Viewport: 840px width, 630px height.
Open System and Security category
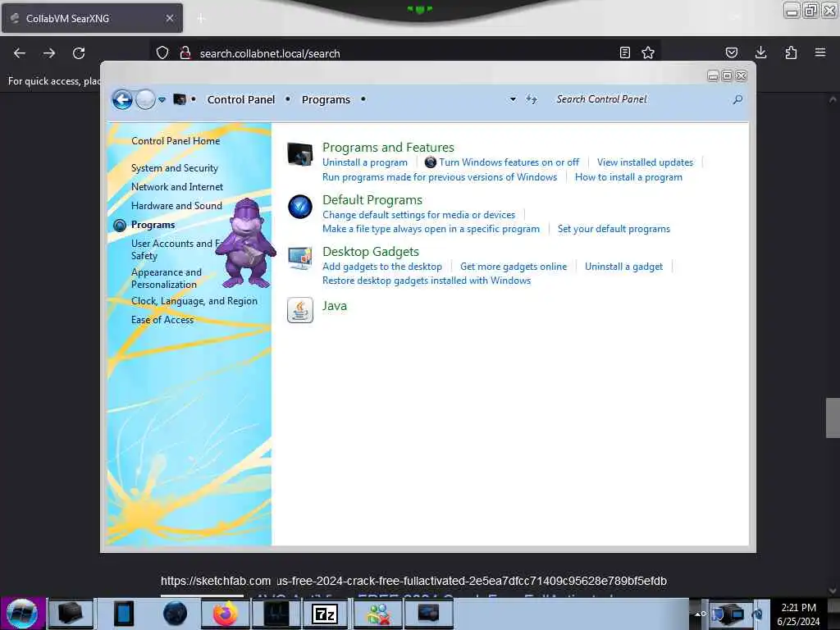coord(174,168)
